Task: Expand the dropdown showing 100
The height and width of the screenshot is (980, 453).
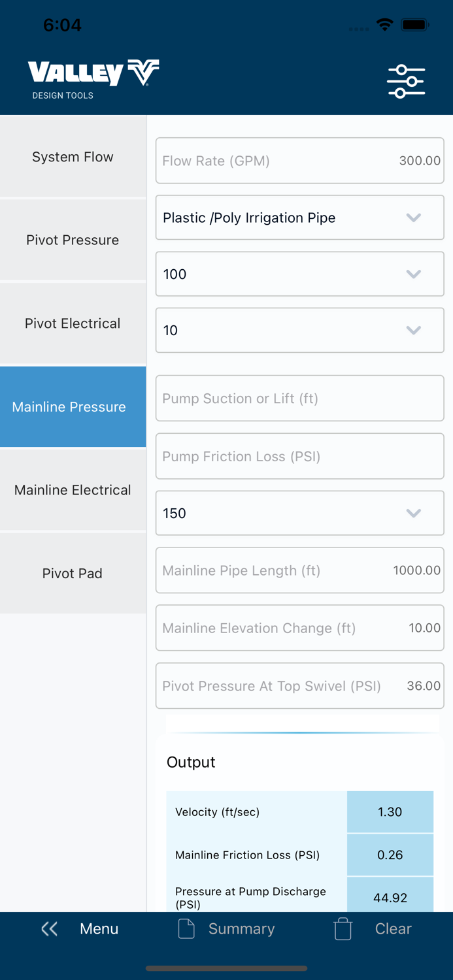Action: point(299,274)
